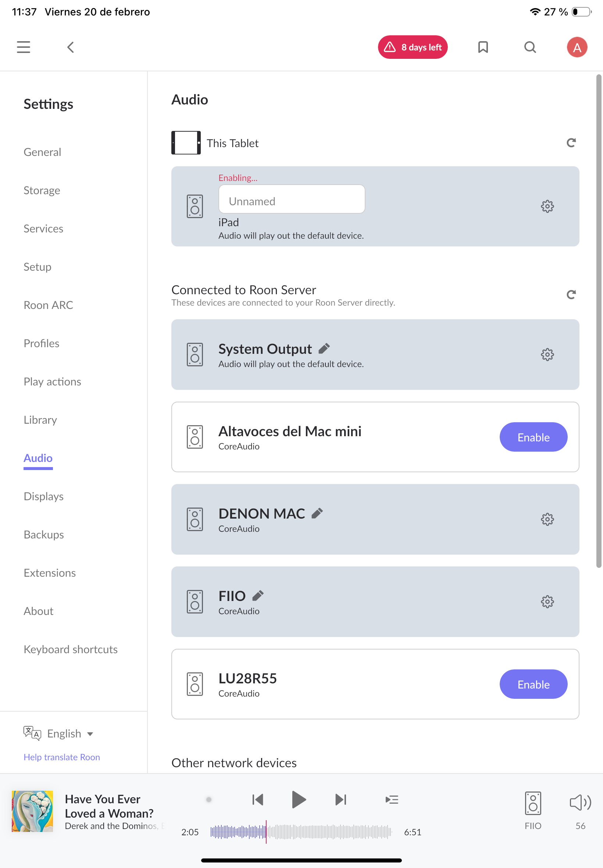This screenshot has height=868, width=603.
Task: Open the play queue icon
Action: pyautogui.click(x=392, y=799)
